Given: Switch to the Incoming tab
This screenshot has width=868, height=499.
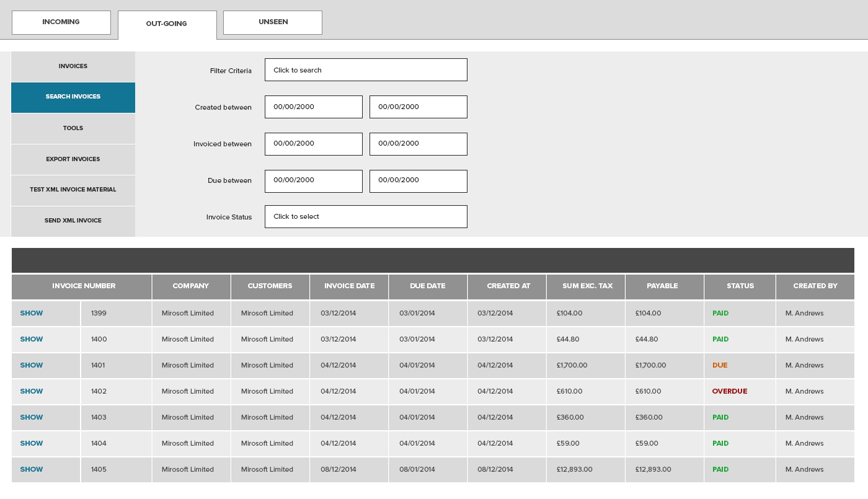Looking at the screenshot, I should [x=61, y=22].
